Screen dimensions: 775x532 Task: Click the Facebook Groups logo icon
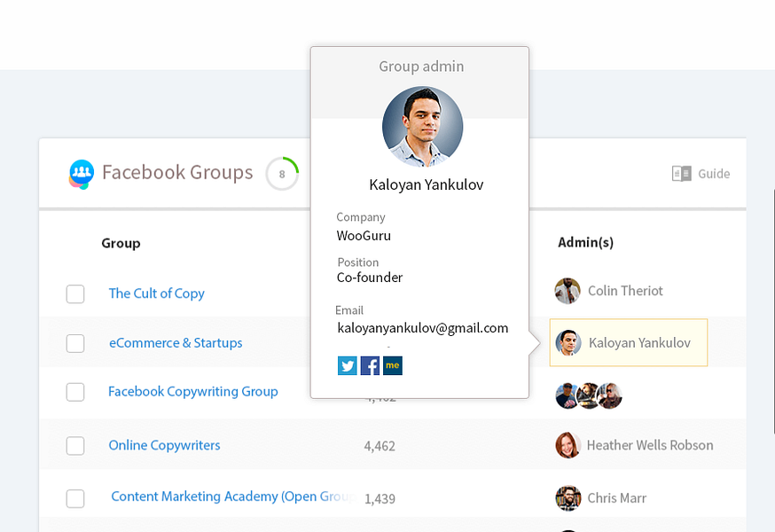[x=82, y=174]
